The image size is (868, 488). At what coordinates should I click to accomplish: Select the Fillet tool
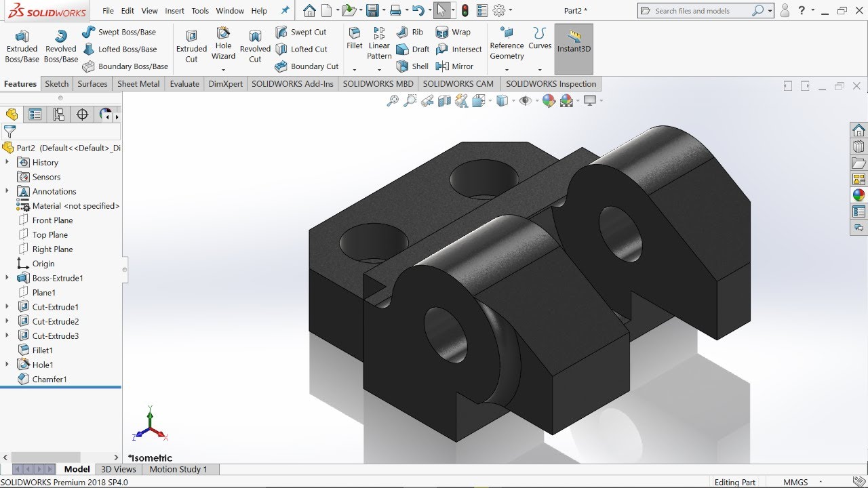coord(355,39)
